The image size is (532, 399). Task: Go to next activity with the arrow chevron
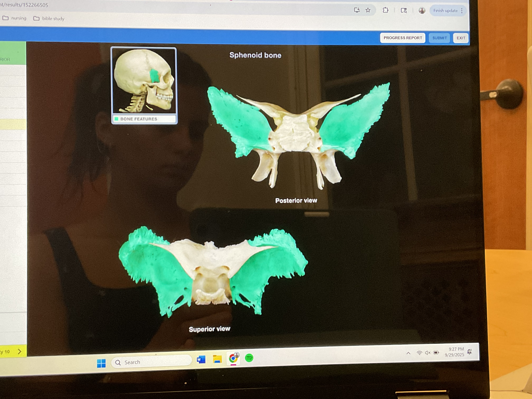[20, 352]
